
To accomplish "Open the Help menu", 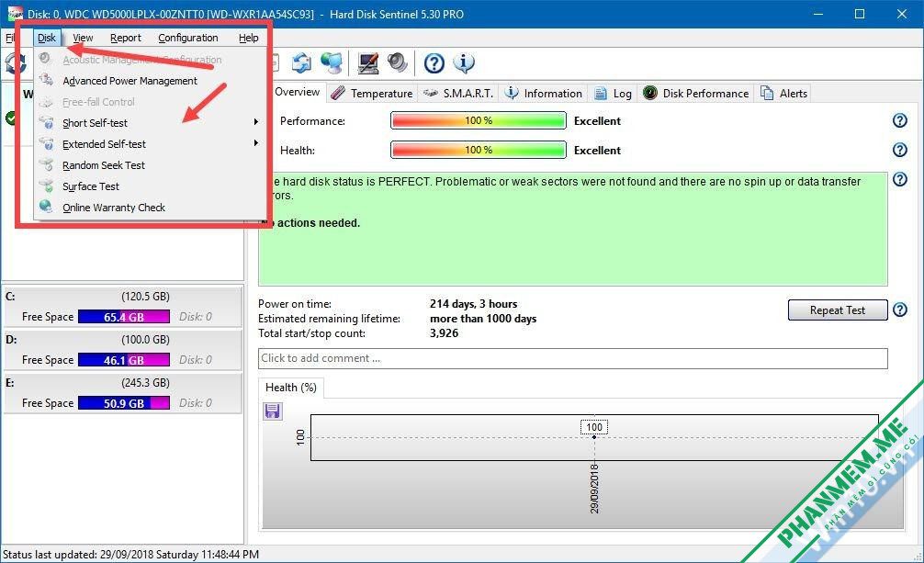I will 248,38.
